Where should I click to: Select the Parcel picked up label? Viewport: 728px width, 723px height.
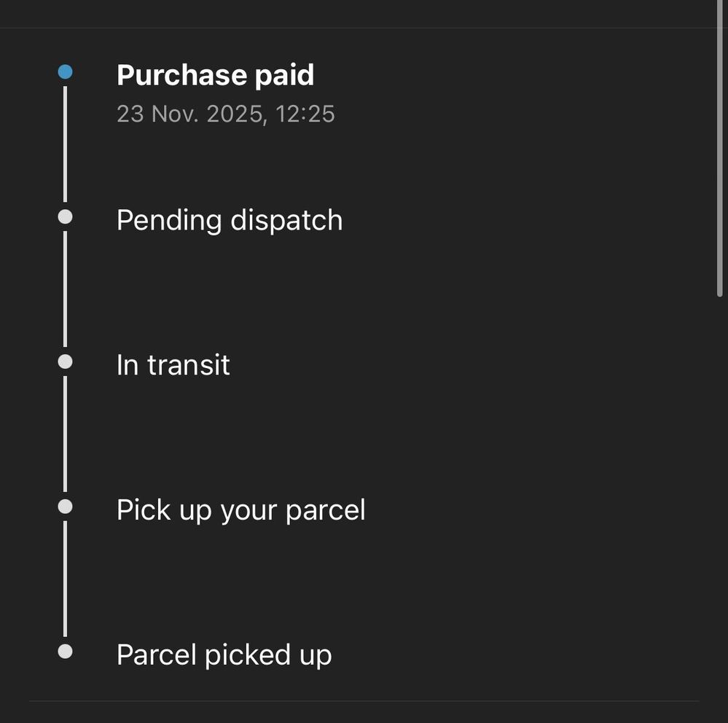(224, 654)
